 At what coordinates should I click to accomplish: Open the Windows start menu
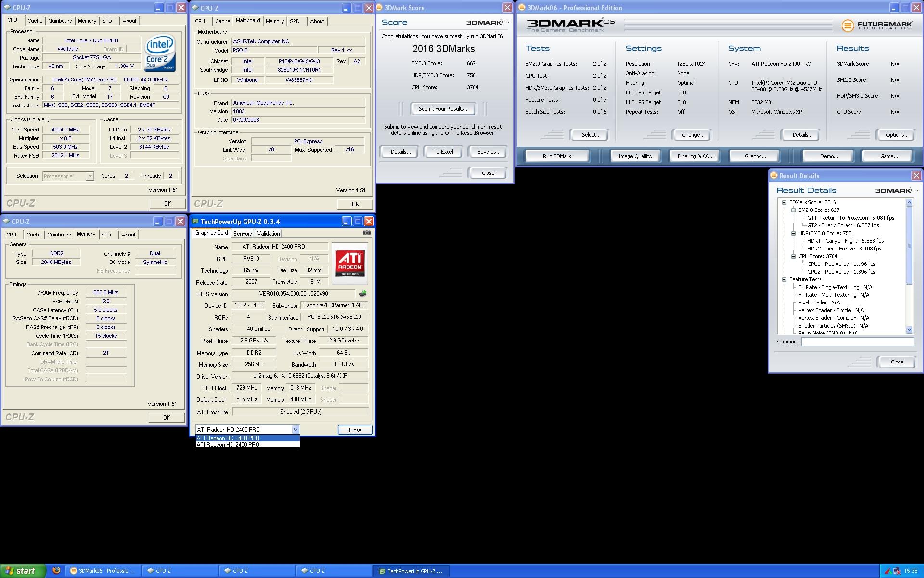pos(23,571)
